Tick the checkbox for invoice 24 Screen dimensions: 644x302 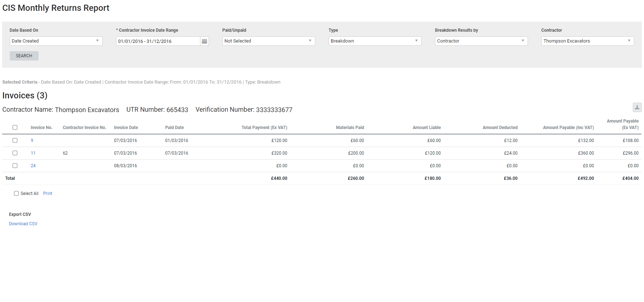pyautogui.click(x=15, y=166)
